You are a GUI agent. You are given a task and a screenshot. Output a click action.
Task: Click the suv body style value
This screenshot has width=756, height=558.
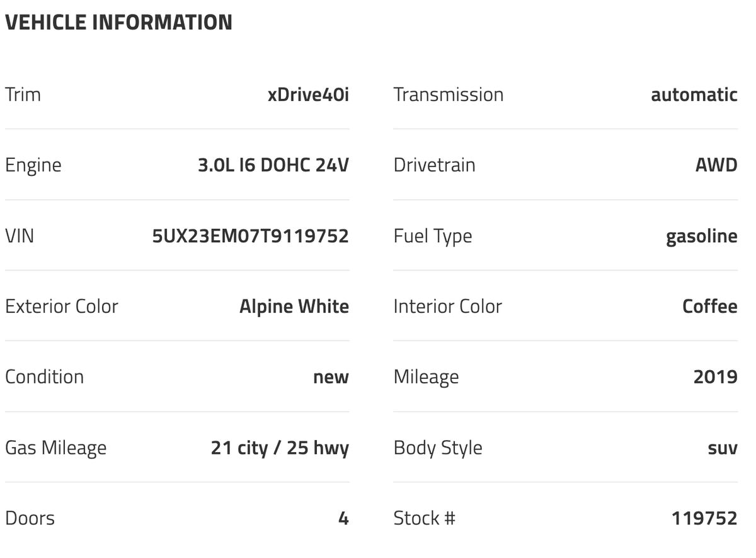(722, 448)
